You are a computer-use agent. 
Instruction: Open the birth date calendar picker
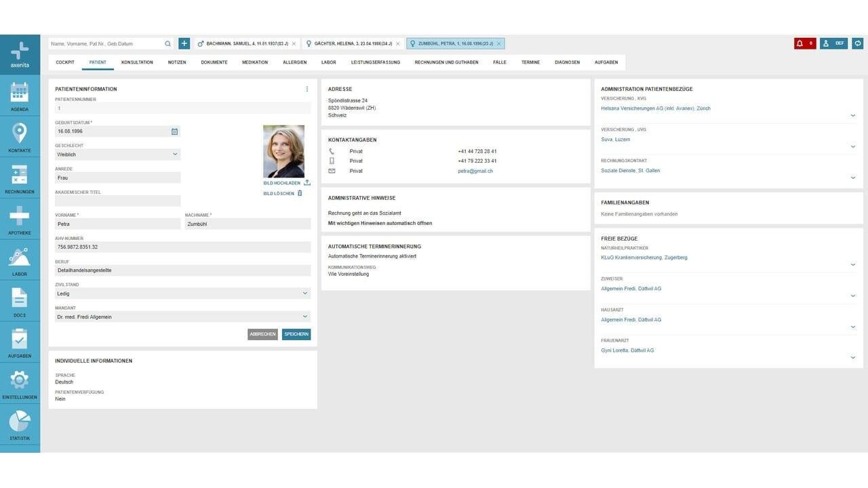pyautogui.click(x=174, y=131)
